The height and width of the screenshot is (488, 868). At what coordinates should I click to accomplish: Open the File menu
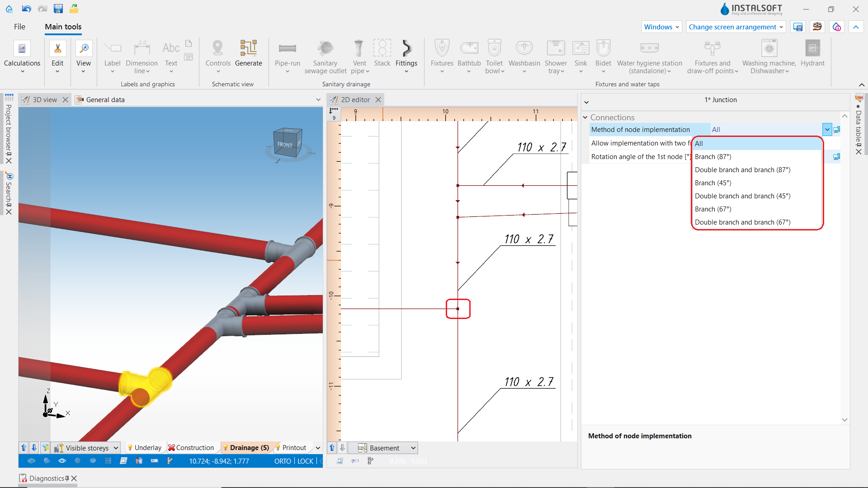(x=19, y=27)
